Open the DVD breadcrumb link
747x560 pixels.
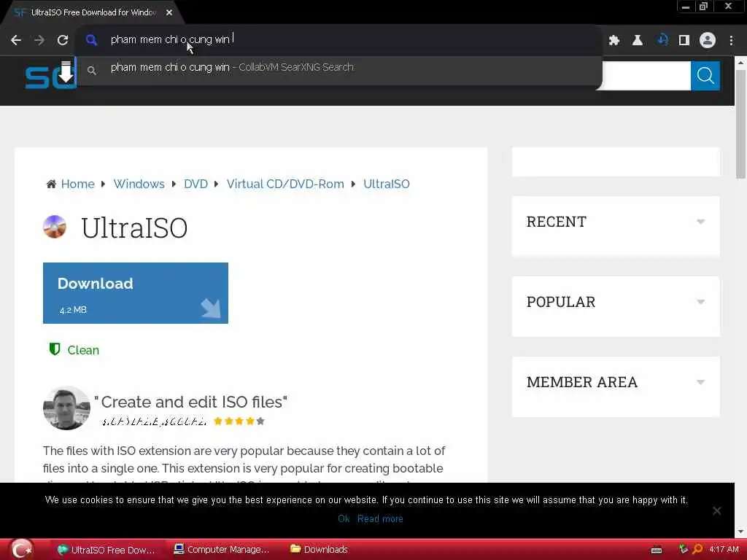click(196, 184)
